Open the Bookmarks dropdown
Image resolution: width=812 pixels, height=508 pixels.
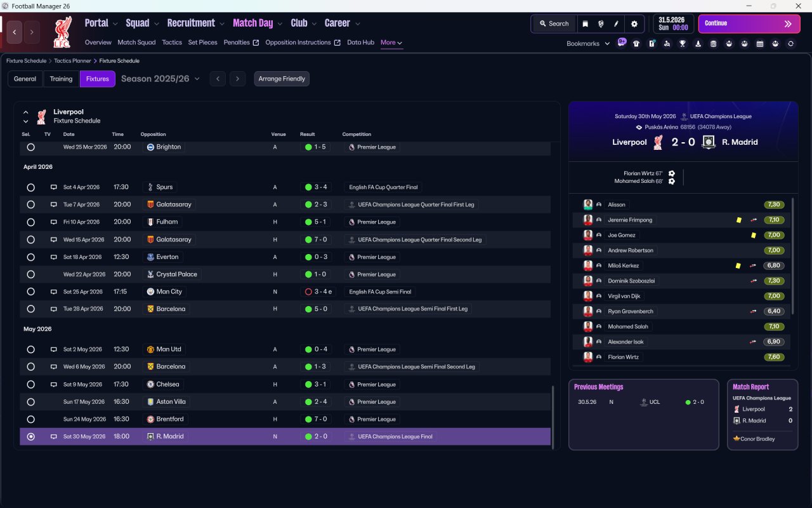click(588, 44)
